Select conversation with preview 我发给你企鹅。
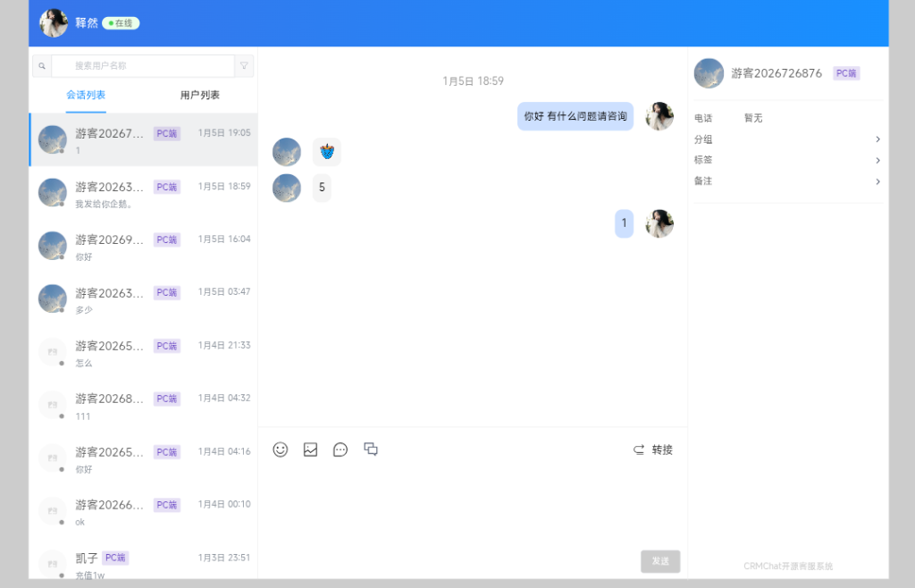 click(x=143, y=193)
